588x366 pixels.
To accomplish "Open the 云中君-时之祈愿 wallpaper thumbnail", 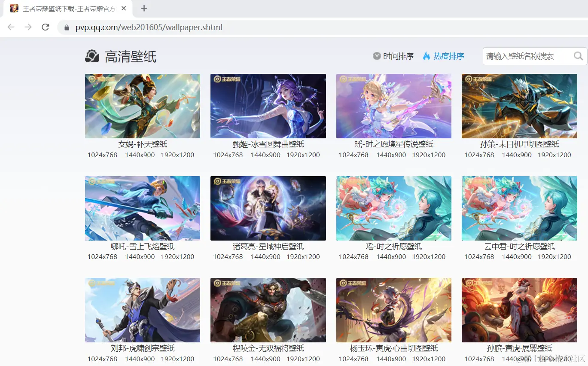I will point(519,208).
